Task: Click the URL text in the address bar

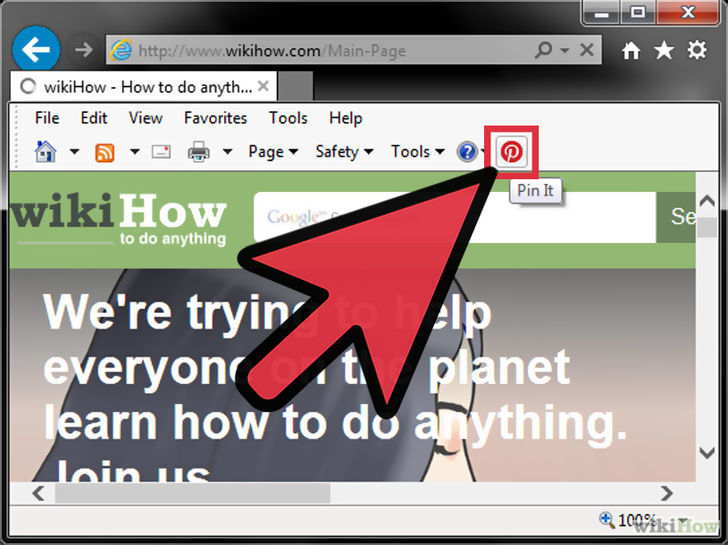Action: pos(272,51)
